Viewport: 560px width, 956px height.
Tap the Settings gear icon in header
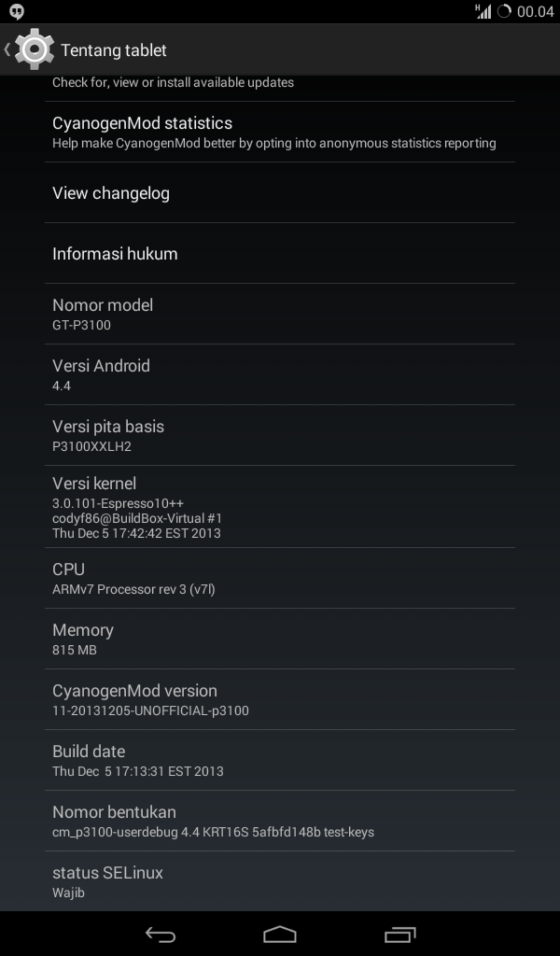pos(35,49)
